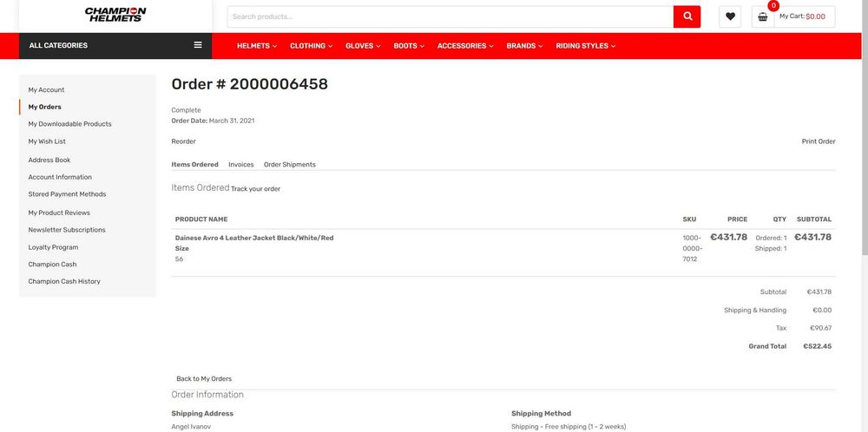Click the Champion Helmets logo

(x=115, y=15)
